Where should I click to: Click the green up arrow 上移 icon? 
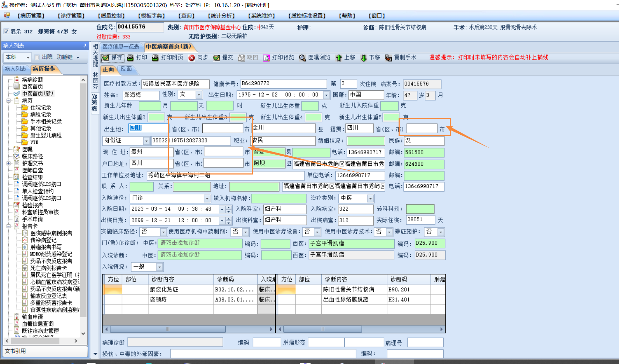pyautogui.click(x=338, y=58)
